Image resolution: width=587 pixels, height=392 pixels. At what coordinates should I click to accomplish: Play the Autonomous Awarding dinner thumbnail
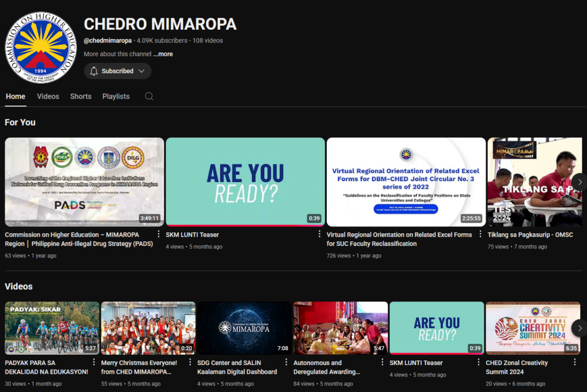[341, 328]
